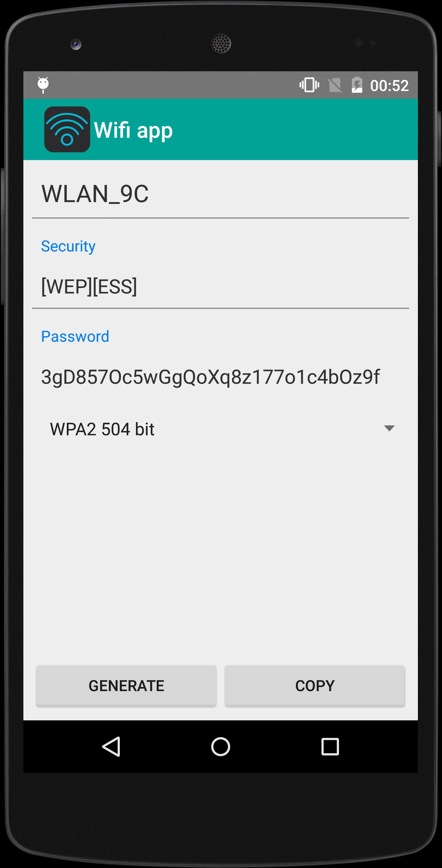Tap the Android home circle icon

click(221, 746)
